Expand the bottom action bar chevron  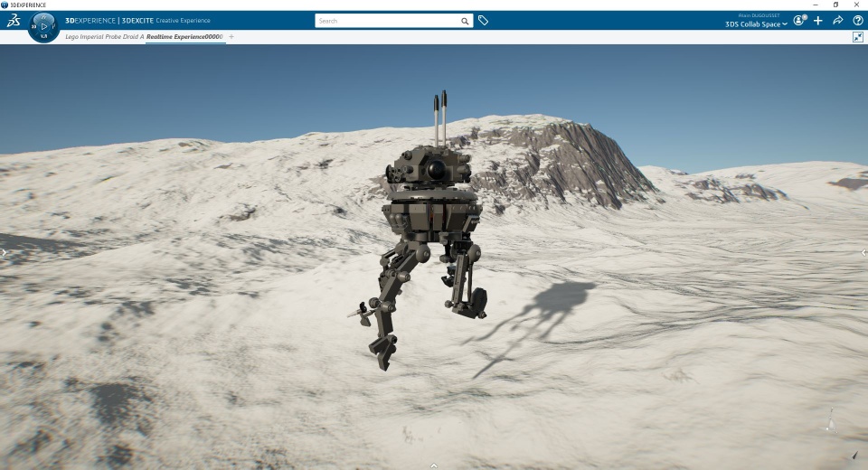[x=434, y=465]
